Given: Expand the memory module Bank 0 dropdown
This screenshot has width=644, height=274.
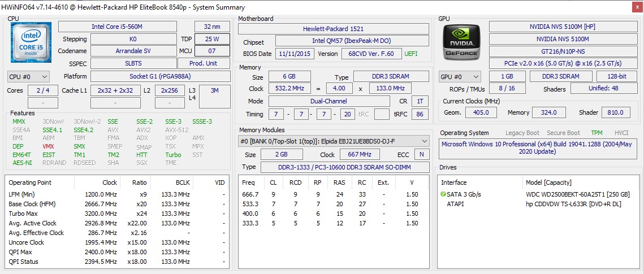Looking at the screenshot, I should point(334,141).
